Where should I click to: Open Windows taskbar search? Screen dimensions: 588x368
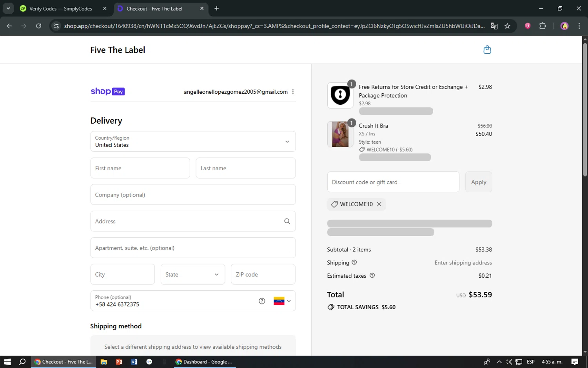click(22, 362)
